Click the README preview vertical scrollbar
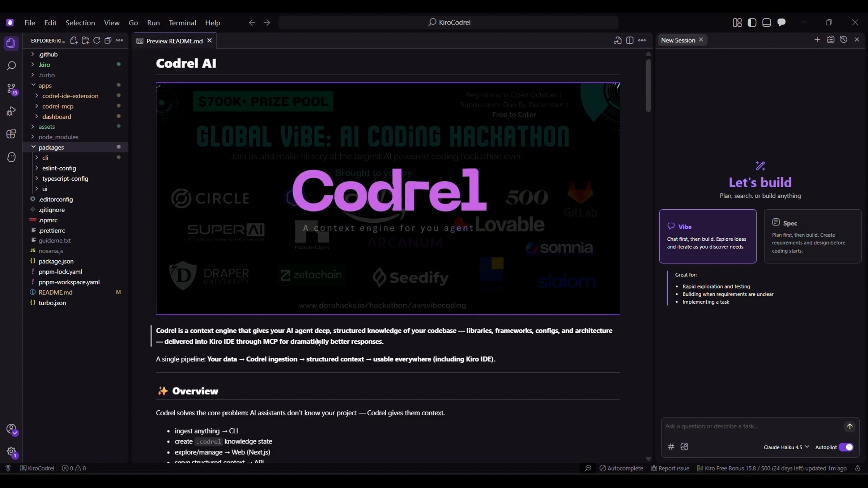 click(x=648, y=86)
